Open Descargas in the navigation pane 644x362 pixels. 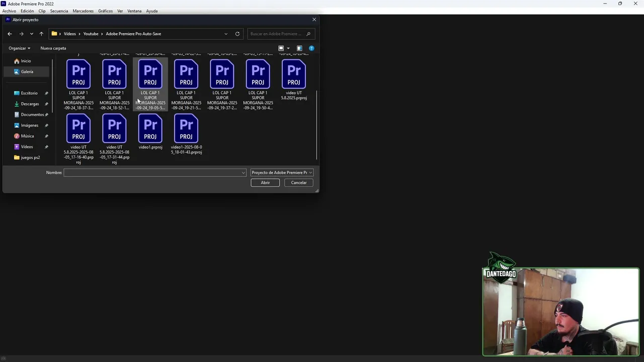tap(29, 104)
